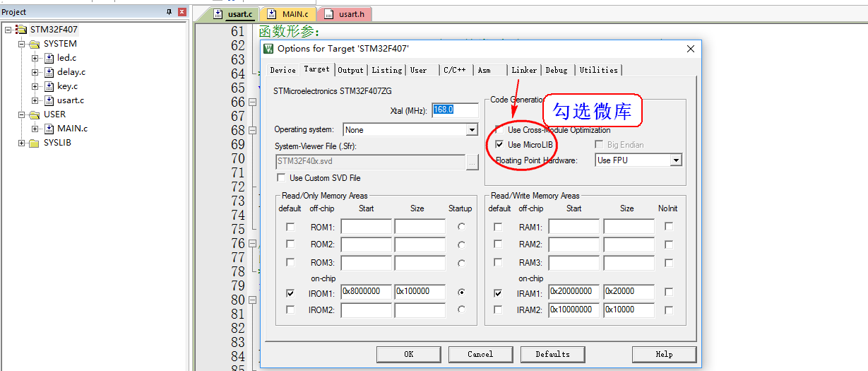The width and height of the screenshot is (868, 371).
Task: Click the SVD file browse button
Action: [x=472, y=162]
